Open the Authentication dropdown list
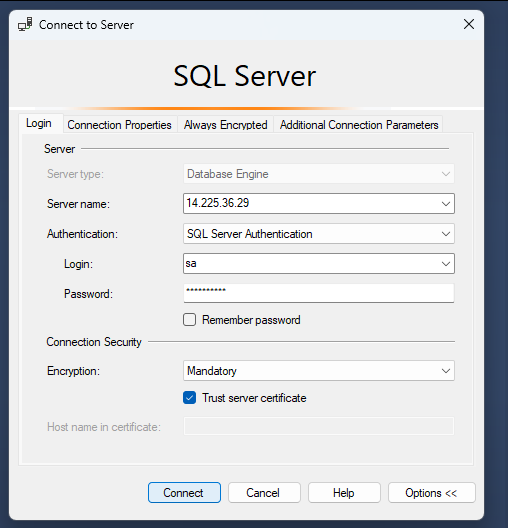Image resolution: width=508 pixels, height=528 pixels. tap(319, 234)
